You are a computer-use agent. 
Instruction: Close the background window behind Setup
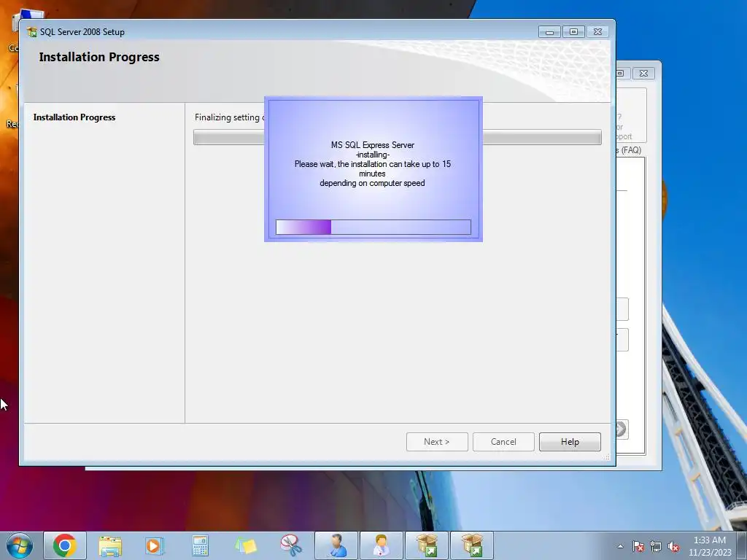[x=643, y=74]
